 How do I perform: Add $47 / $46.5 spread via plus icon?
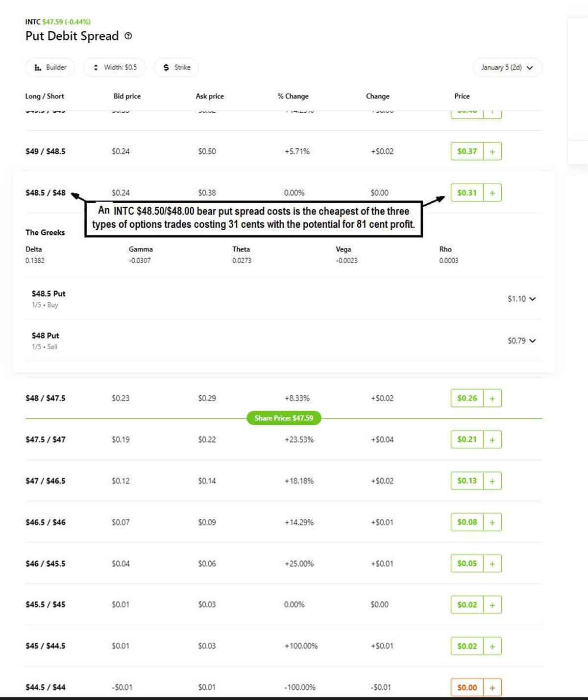(492, 481)
